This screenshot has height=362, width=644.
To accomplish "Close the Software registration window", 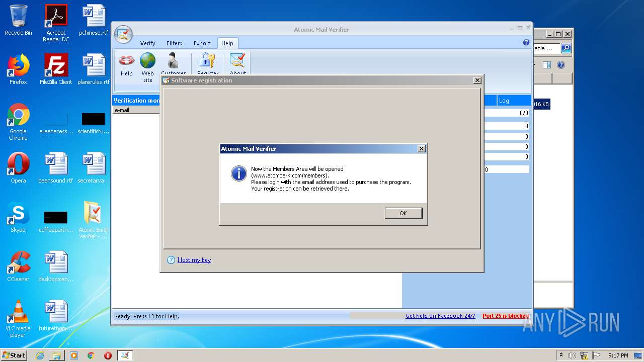I will coord(477,80).
